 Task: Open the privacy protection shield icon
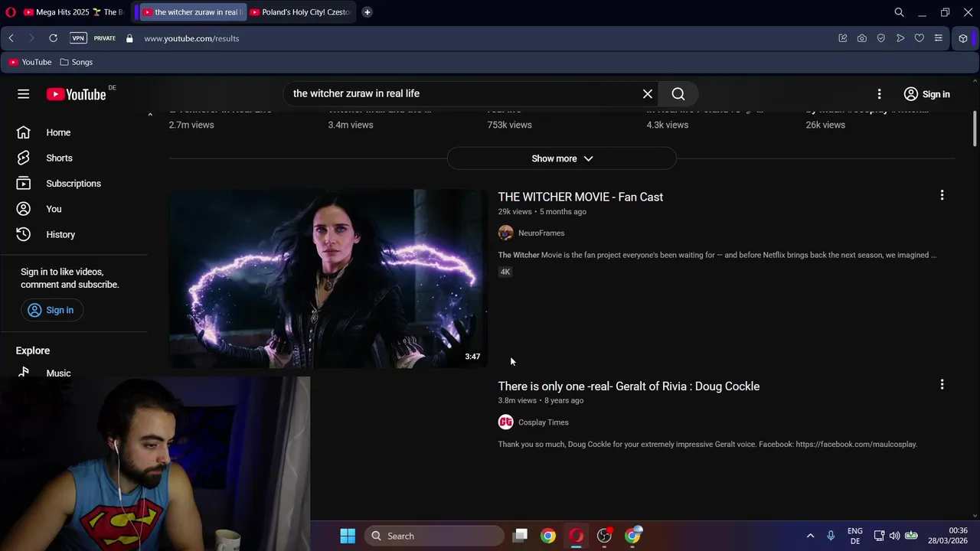tap(881, 38)
